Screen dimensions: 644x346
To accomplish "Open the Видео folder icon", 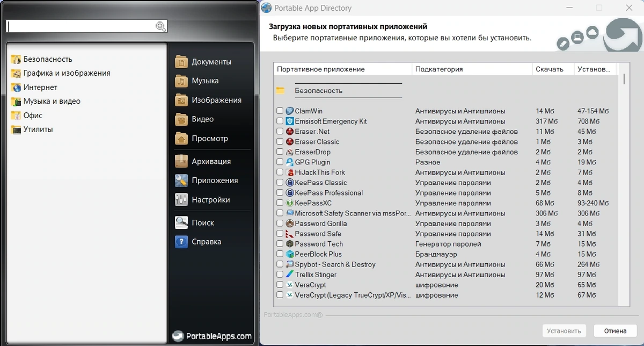I will tap(181, 119).
